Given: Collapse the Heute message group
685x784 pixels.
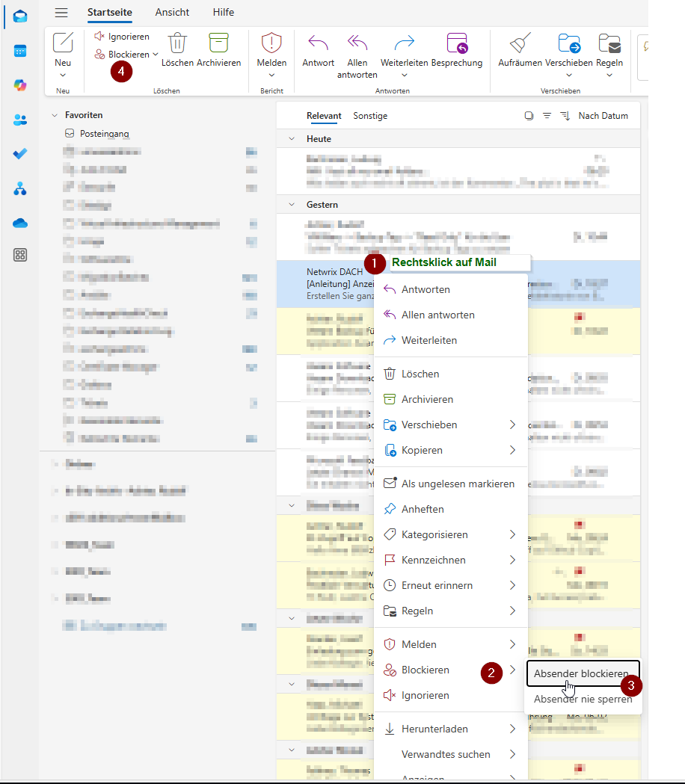Looking at the screenshot, I should coord(292,139).
